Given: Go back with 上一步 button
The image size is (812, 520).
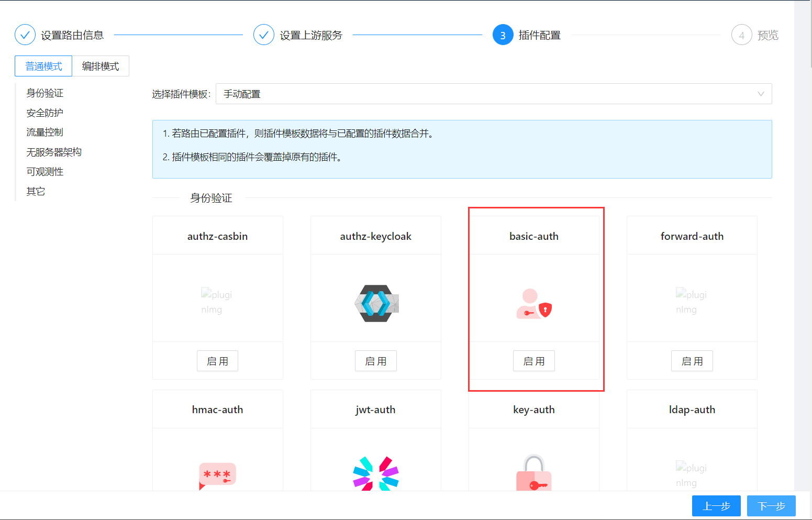Looking at the screenshot, I should 716,506.
